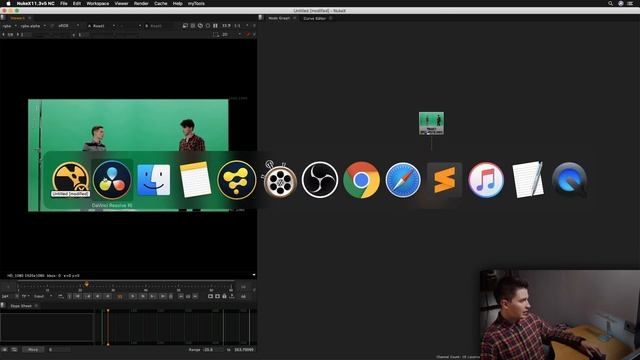Image resolution: width=640 pixels, height=360 pixels.
Task: Select the Read1 node in Node Graph
Action: coord(431,123)
